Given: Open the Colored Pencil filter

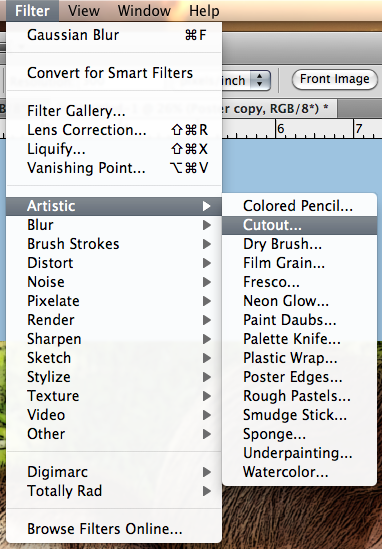Looking at the screenshot, I should 299,206.
